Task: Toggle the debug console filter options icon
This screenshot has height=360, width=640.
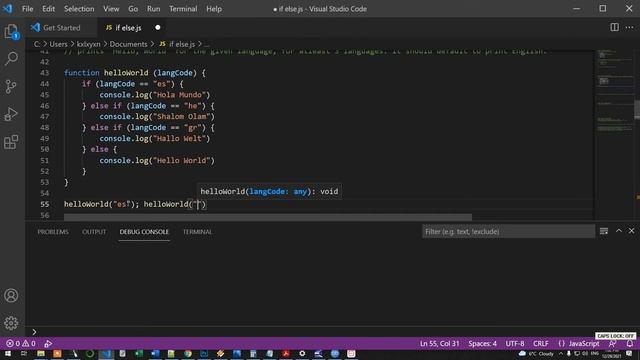Action: click(x=604, y=231)
